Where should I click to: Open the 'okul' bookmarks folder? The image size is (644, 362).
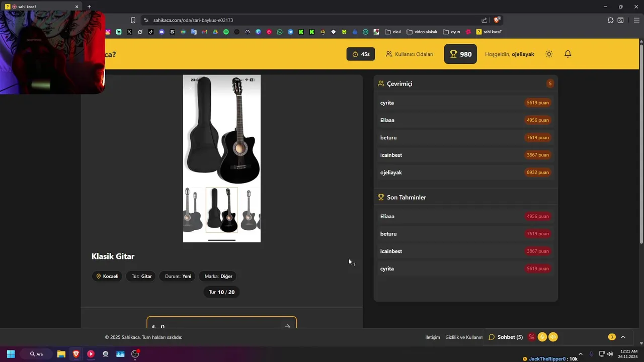392,32
